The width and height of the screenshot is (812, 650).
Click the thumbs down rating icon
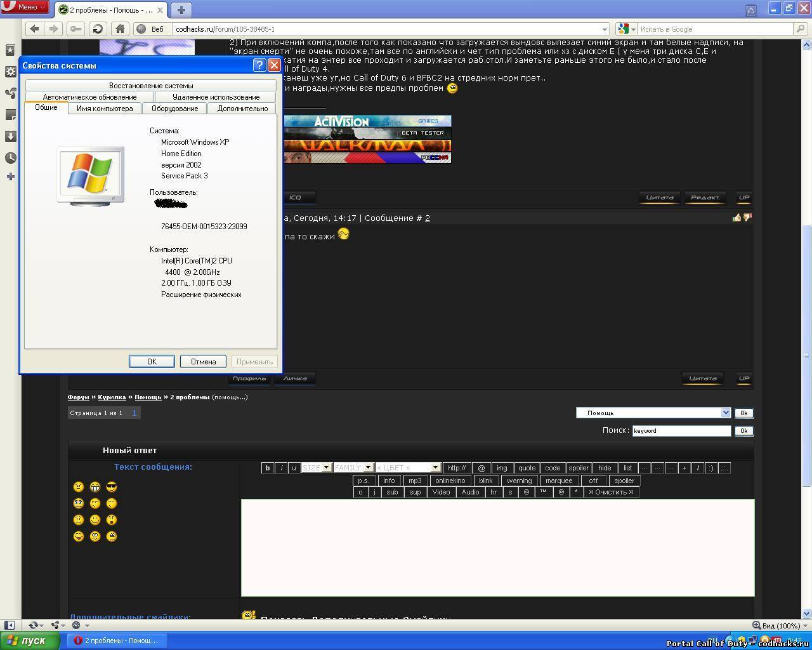(747, 218)
